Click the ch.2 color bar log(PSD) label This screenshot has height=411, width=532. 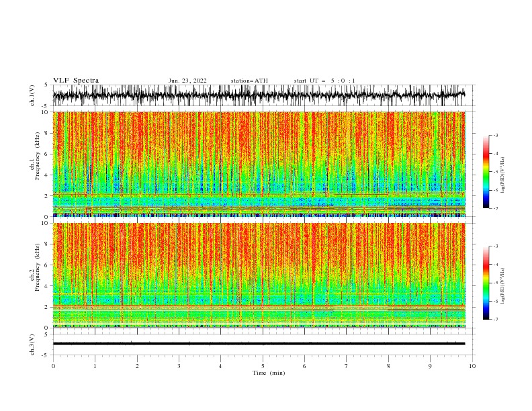pos(503,286)
